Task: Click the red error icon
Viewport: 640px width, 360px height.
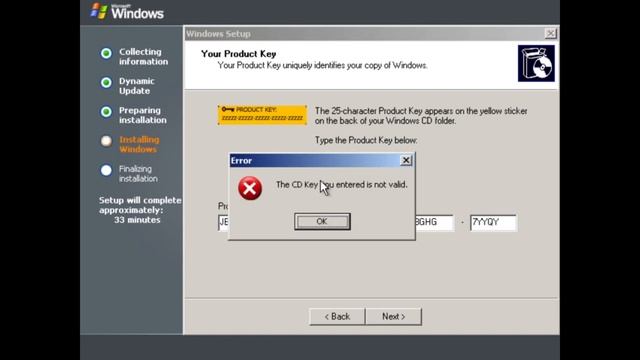Action: click(x=250, y=188)
